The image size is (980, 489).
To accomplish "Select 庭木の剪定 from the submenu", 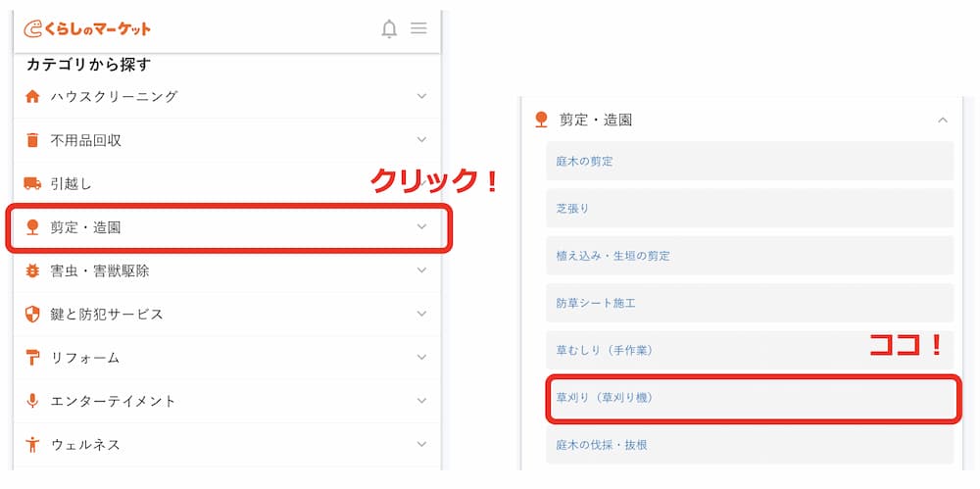I will (x=750, y=161).
